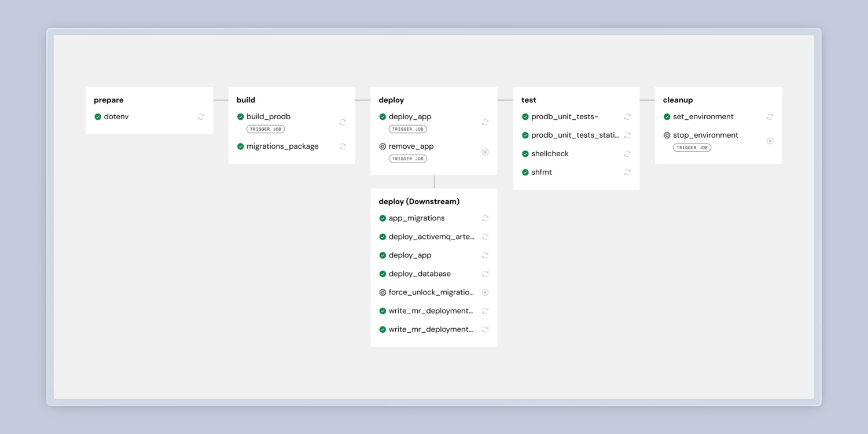Run the manual remove_app job
This screenshot has height=434, width=868.
[x=485, y=152]
